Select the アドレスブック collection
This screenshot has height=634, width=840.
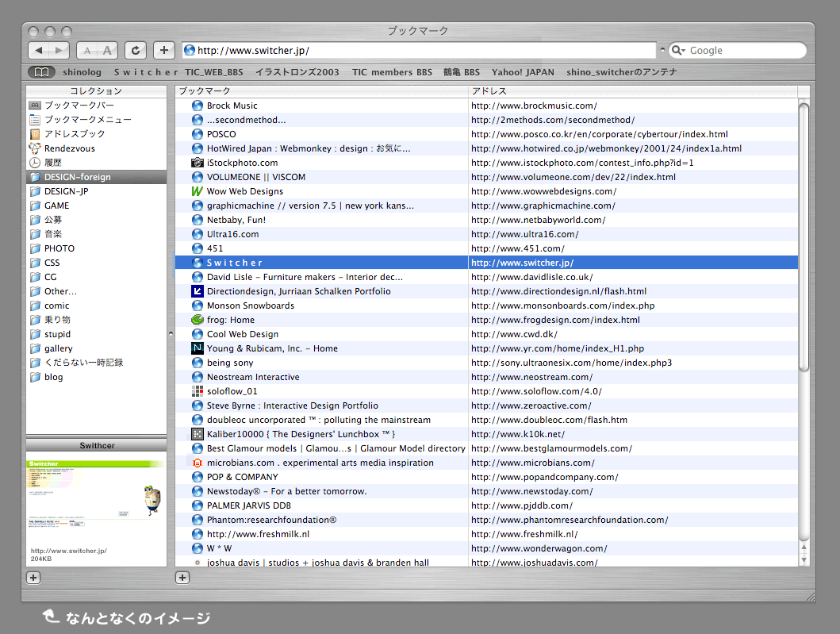coord(97,134)
